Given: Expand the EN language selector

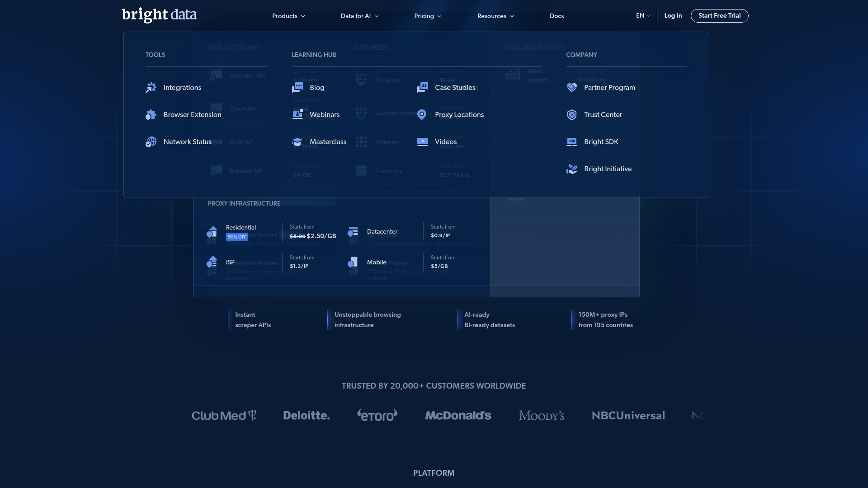Looking at the screenshot, I should (642, 15).
